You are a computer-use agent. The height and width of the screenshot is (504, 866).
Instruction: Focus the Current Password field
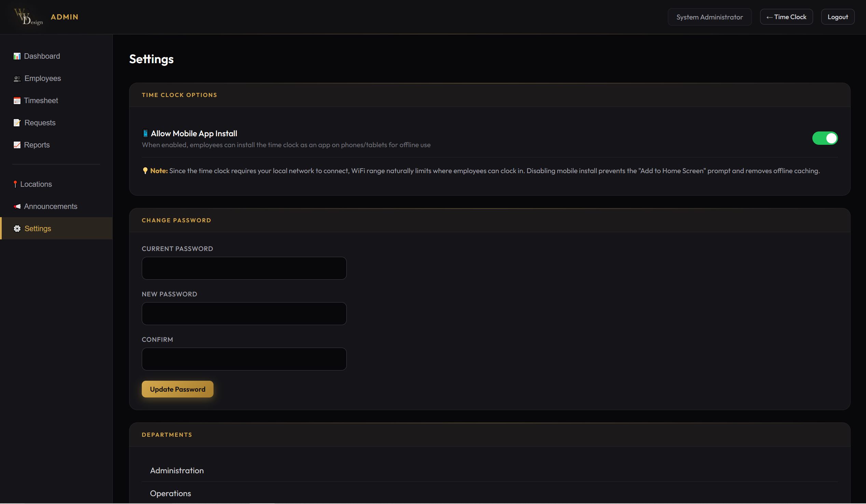coord(244,268)
